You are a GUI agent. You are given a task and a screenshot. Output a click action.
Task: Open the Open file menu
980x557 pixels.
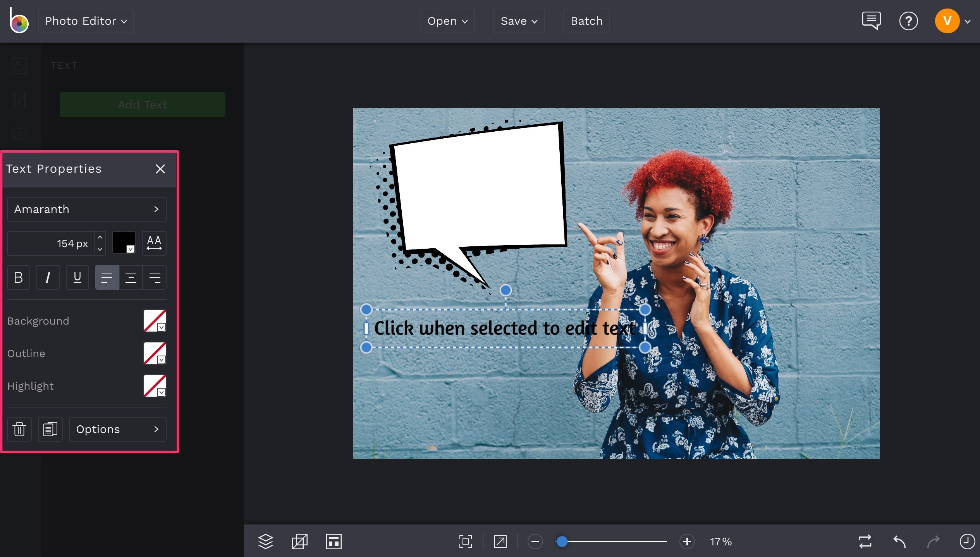(x=447, y=21)
